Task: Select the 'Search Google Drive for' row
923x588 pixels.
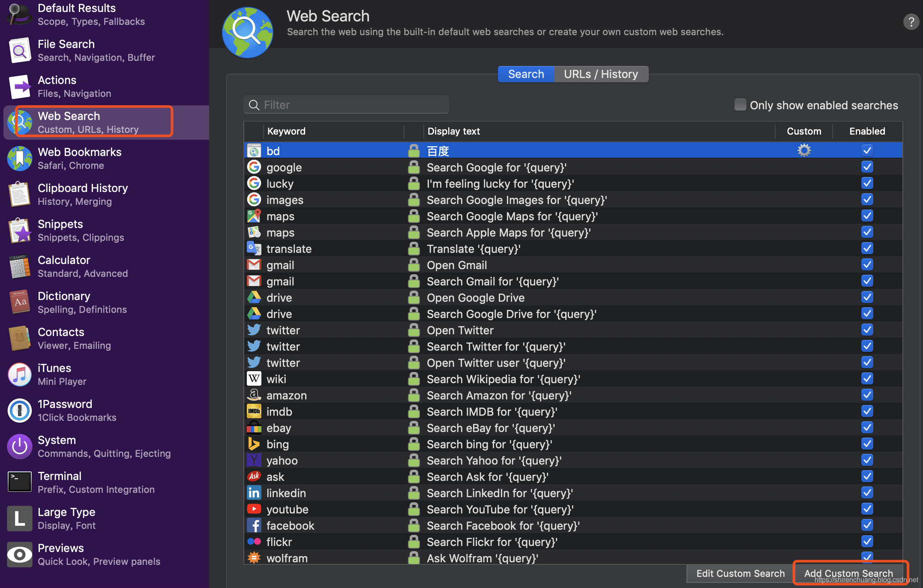Action: [x=573, y=314]
